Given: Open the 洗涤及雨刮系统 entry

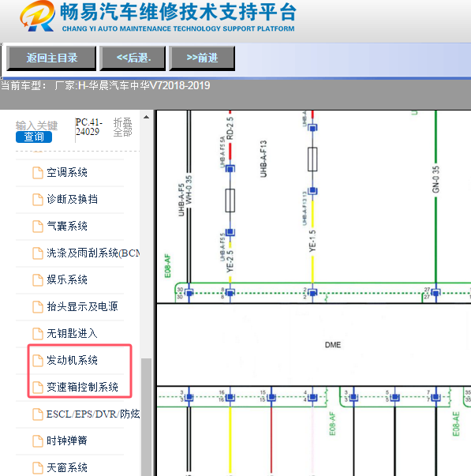Looking at the screenshot, I should click(x=93, y=253).
